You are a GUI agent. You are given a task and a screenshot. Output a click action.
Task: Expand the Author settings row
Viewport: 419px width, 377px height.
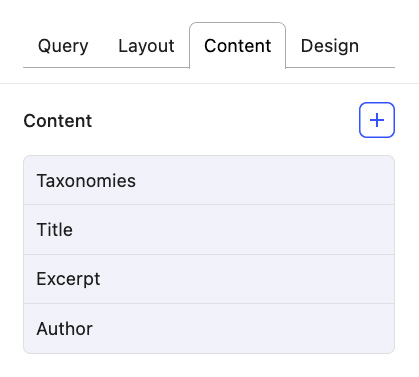[x=209, y=328]
